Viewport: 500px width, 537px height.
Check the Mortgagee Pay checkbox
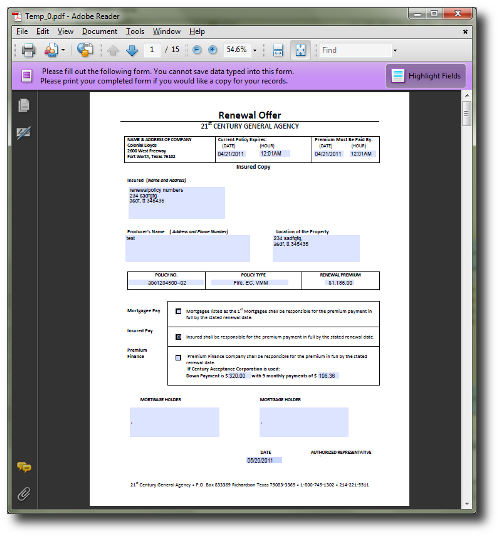[178, 311]
